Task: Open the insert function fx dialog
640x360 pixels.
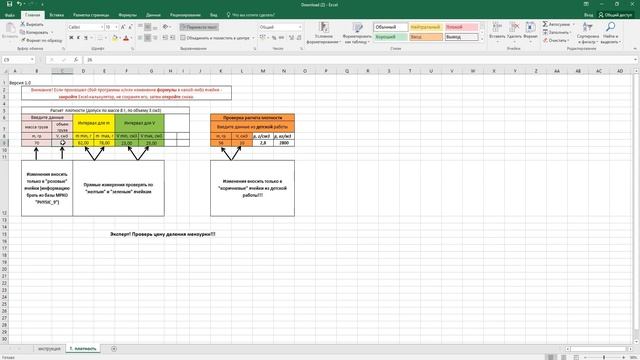Action: click(x=76, y=60)
